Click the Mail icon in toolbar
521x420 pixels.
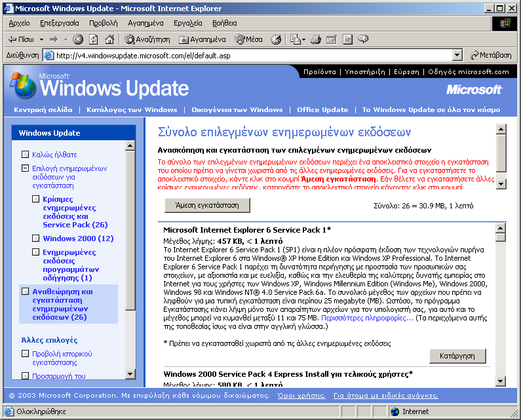tap(295, 39)
